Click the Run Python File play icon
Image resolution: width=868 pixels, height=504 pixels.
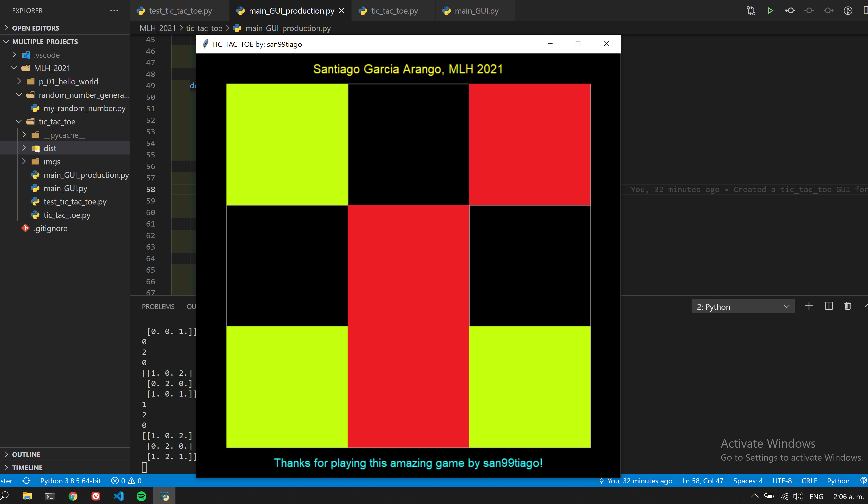pyautogui.click(x=770, y=11)
